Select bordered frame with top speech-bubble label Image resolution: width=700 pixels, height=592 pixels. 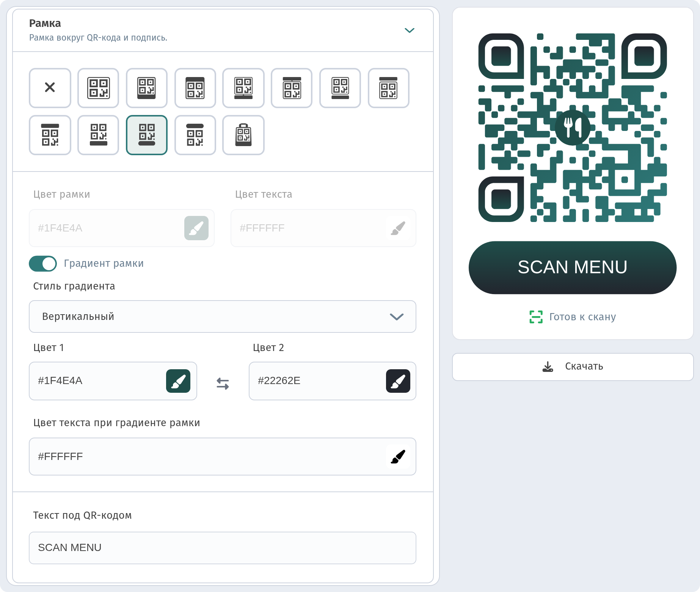(x=292, y=88)
